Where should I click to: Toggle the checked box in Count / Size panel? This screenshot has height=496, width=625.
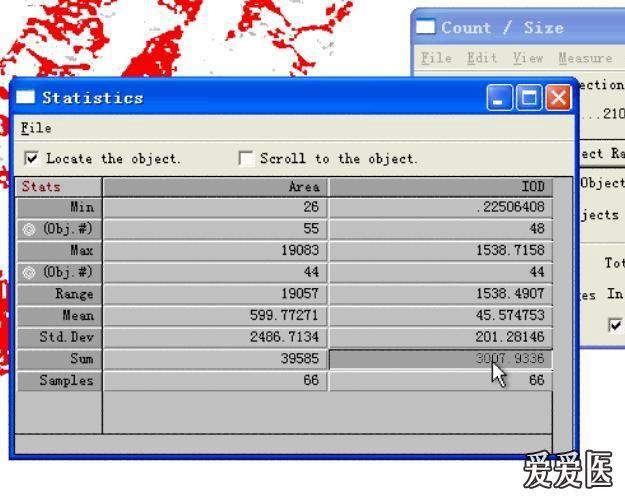(615, 325)
